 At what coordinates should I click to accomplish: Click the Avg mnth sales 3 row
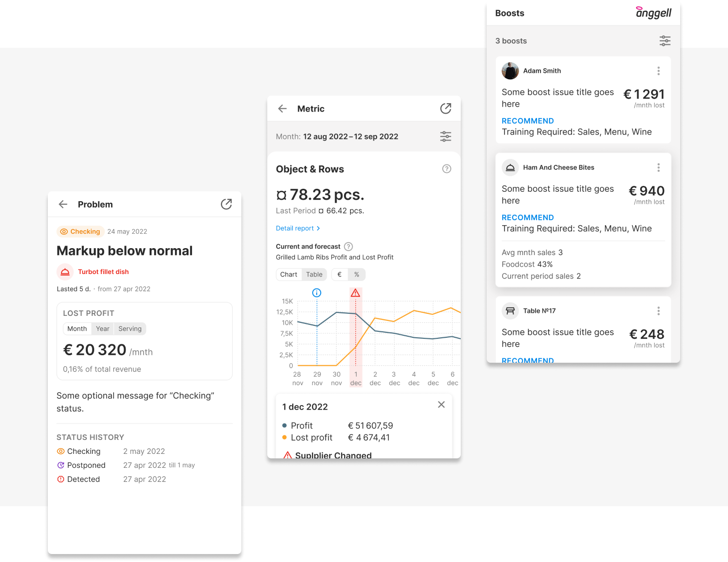coord(532,253)
